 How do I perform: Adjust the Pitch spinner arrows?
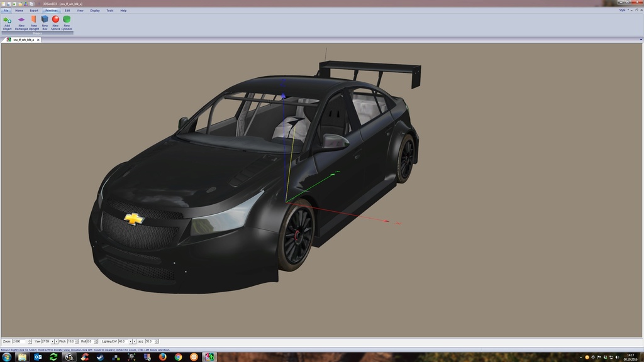pyautogui.click(x=77, y=341)
